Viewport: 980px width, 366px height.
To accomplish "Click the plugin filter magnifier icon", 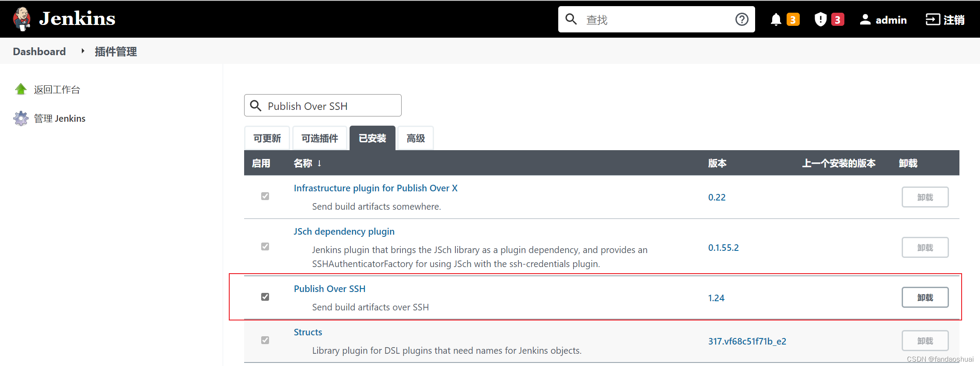I will coord(255,106).
